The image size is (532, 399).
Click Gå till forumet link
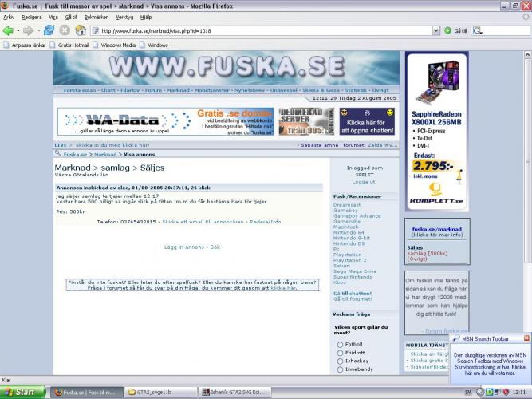pos(353,299)
